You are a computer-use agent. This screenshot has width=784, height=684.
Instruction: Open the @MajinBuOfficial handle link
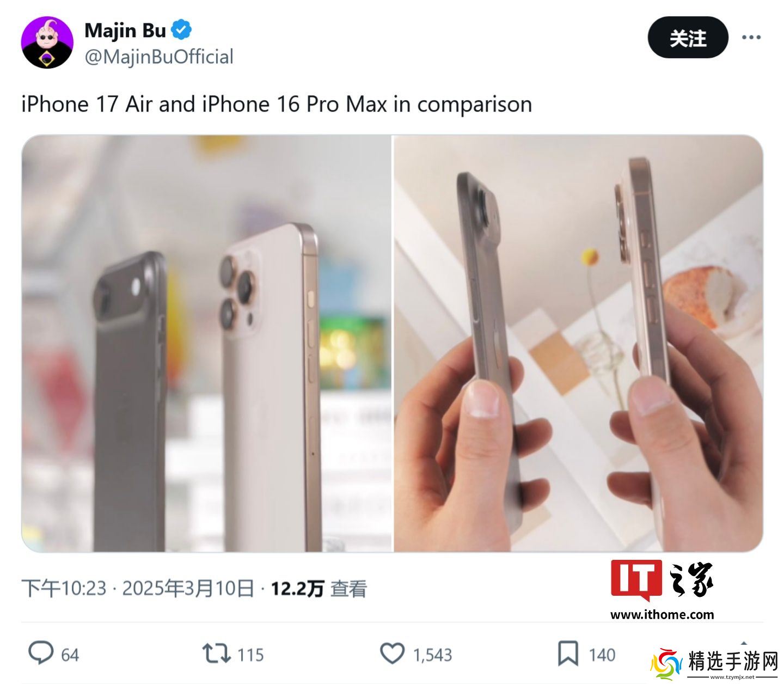coord(159,57)
